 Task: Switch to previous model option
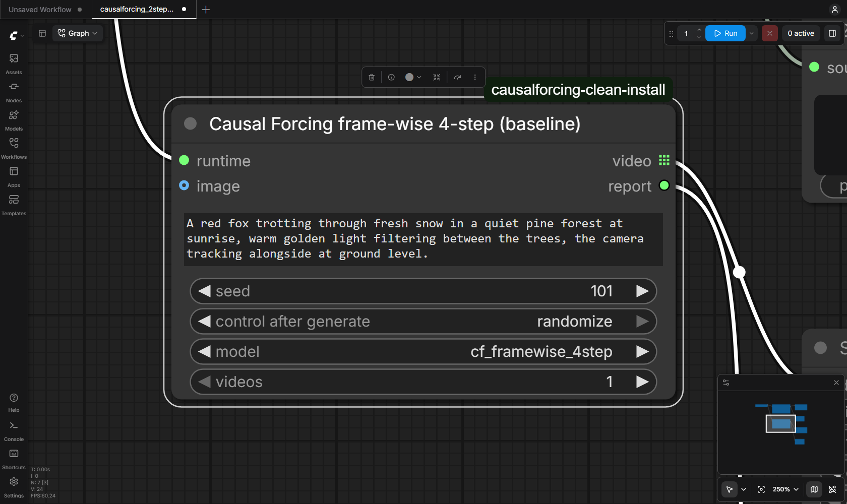point(204,351)
